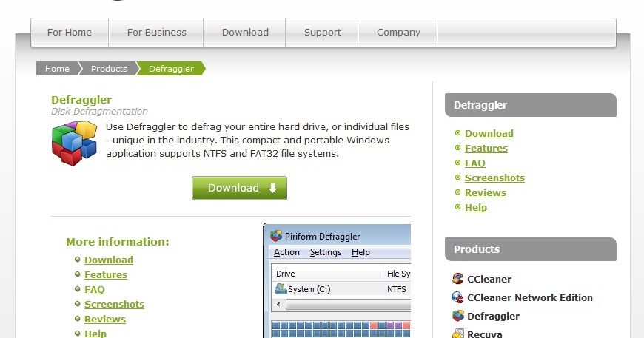The height and width of the screenshot is (338, 644).
Task: Click the green Download button
Action: 239,189
